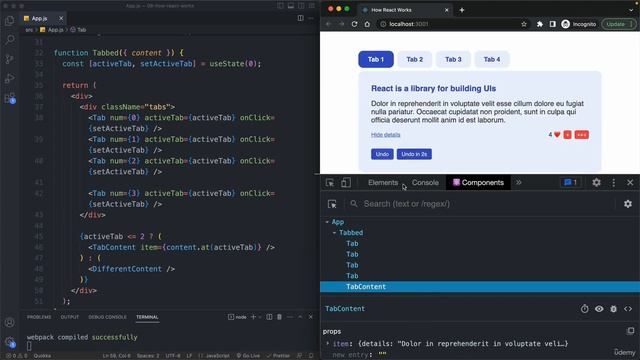The width and height of the screenshot is (640, 360).
Task: Open the Chrome tab search chevron
Action: pyautogui.click(x=631, y=10)
